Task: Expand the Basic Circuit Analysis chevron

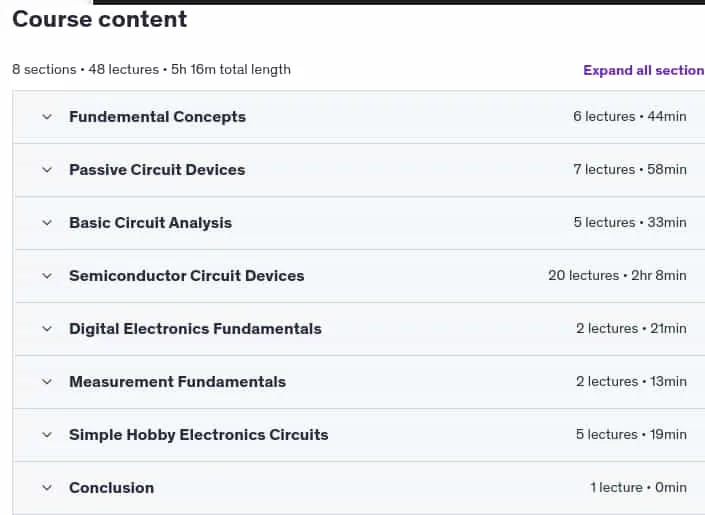Action: pos(47,223)
